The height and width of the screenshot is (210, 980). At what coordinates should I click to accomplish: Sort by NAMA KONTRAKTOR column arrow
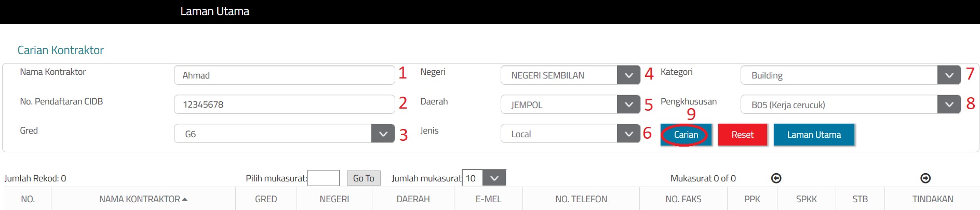pyautogui.click(x=185, y=199)
